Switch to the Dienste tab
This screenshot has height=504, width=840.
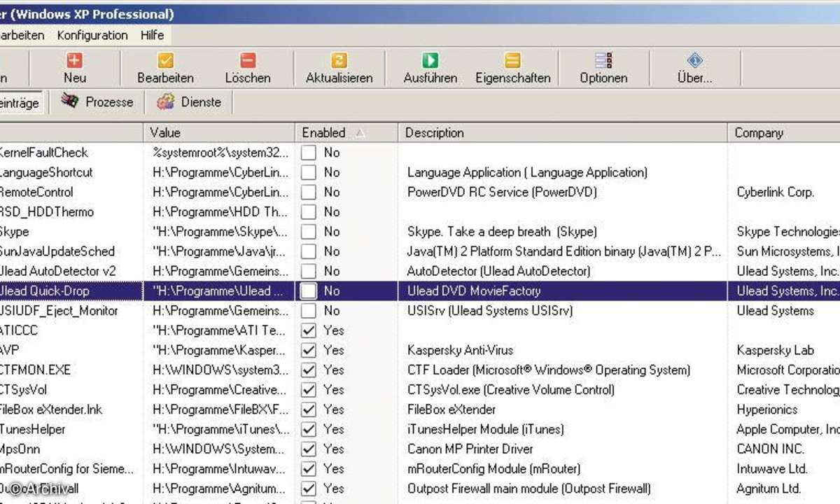189,102
